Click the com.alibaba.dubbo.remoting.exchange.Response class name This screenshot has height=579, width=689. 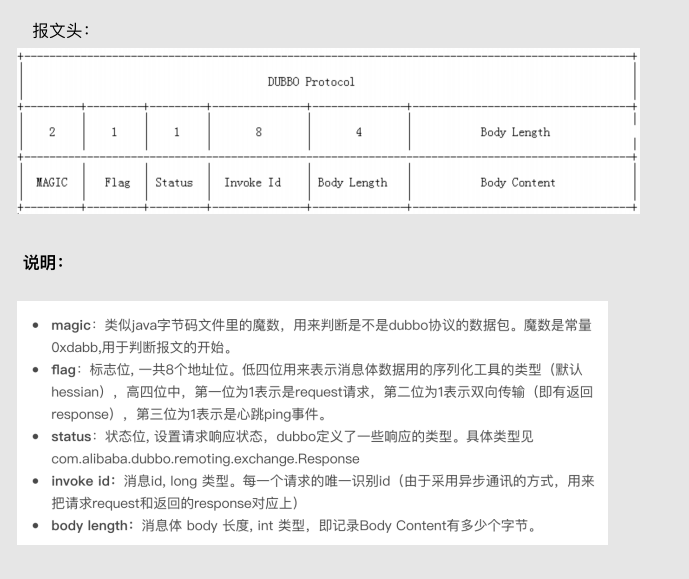205,459
